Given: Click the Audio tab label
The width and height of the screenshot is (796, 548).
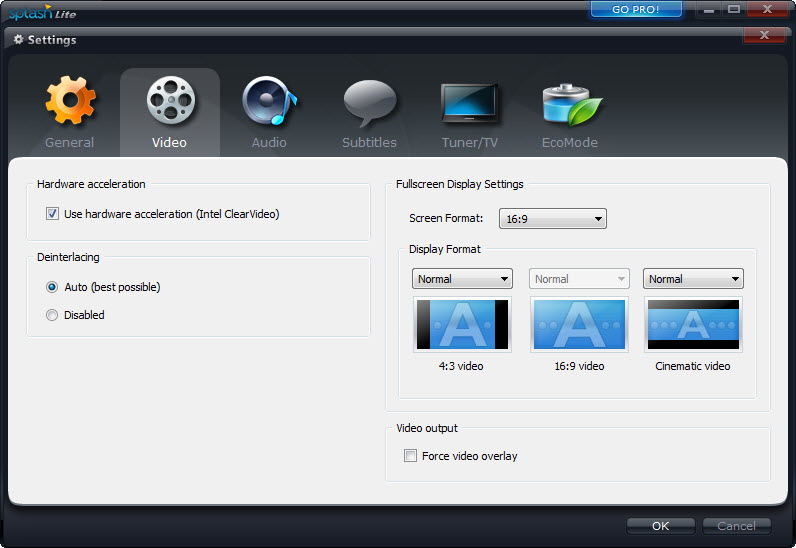Looking at the screenshot, I should 269,143.
